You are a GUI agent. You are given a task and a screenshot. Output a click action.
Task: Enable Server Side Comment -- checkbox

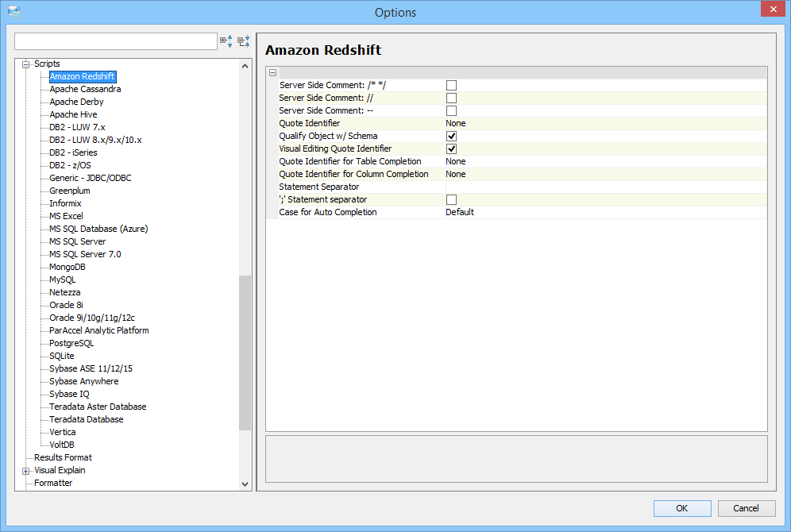pyautogui.click(x=452, y=110)
